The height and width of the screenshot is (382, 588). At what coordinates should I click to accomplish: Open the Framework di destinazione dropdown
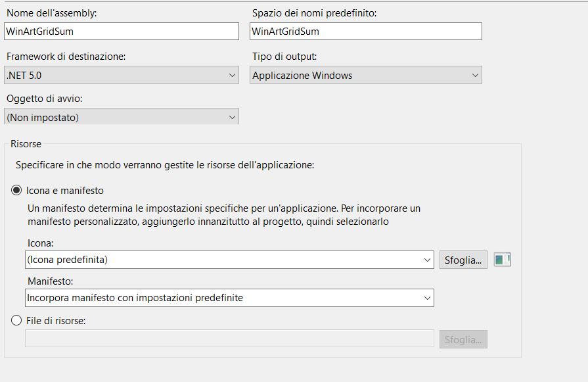(122, 75)
